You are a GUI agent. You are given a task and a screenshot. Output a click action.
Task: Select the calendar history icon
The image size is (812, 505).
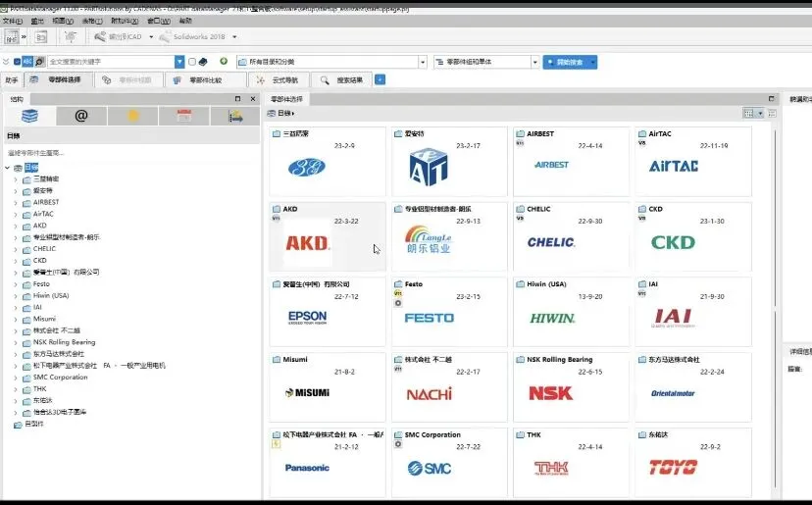pyautogui.click(x=184, y=116)
